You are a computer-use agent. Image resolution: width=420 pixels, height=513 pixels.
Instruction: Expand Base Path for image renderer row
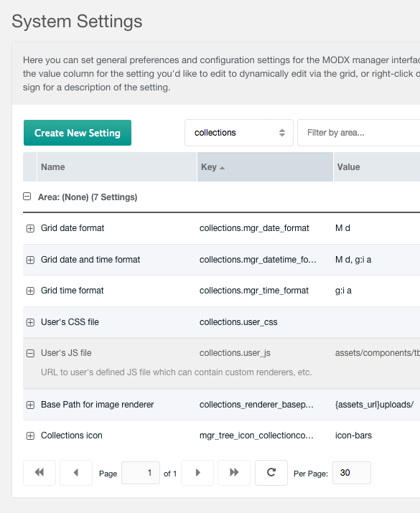pyautogui.click(x=30, y=405)
